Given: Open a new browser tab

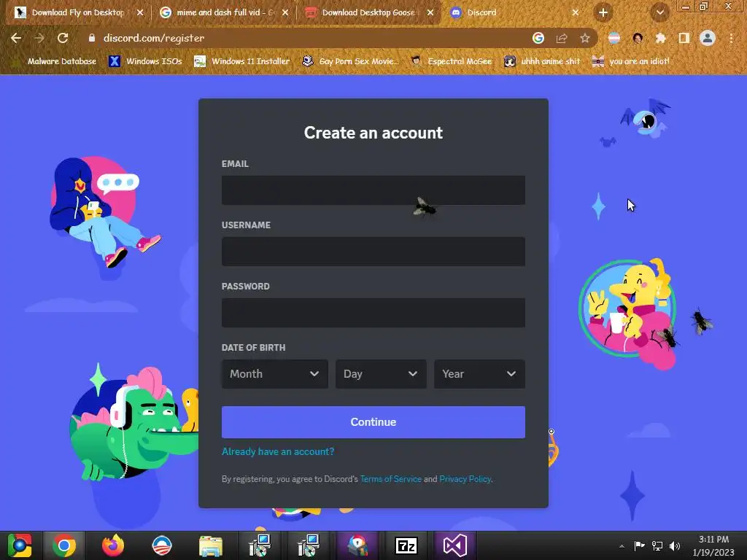Looking at the screenshot, I should point(603,13).
